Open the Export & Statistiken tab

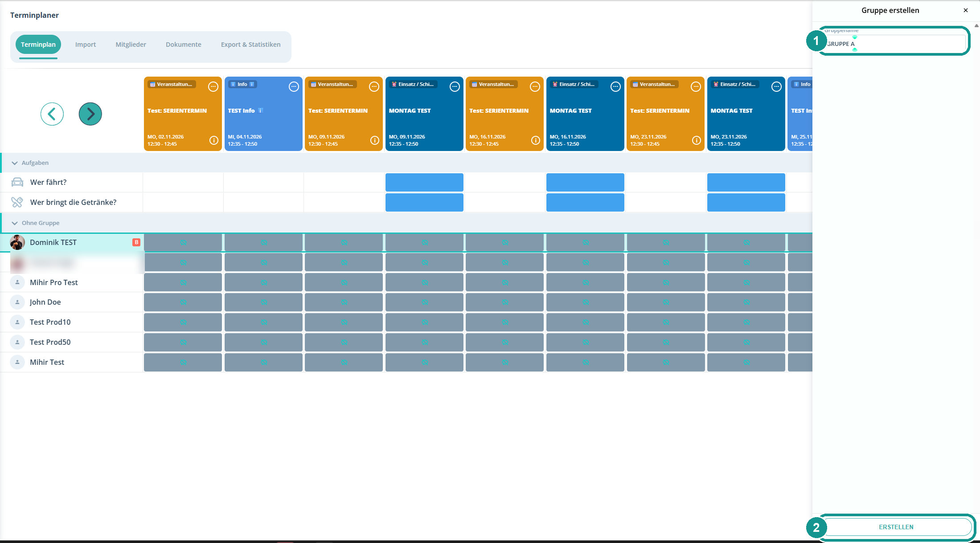251,45
